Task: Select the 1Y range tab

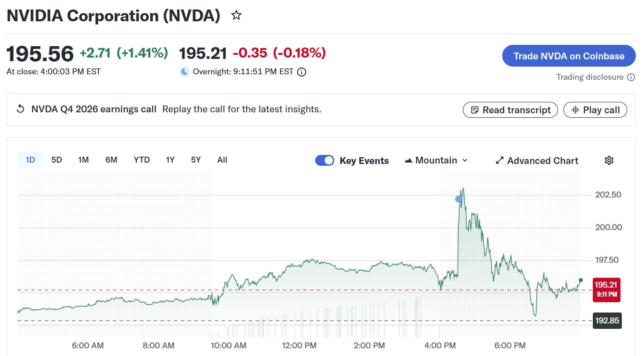Action: (x=170, y=160)
